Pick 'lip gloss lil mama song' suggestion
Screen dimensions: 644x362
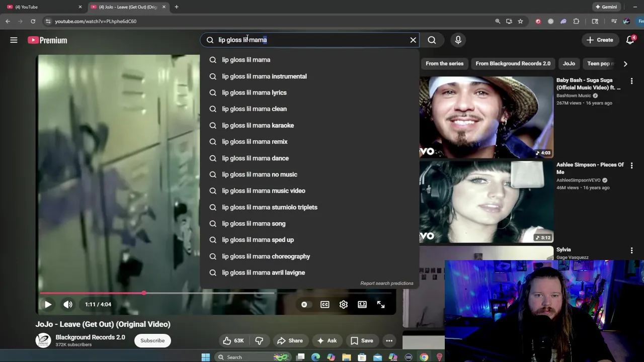pos(309,223)
